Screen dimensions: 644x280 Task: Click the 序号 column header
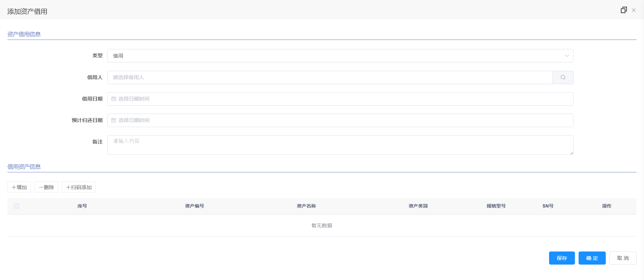click(x=82, y=206)
